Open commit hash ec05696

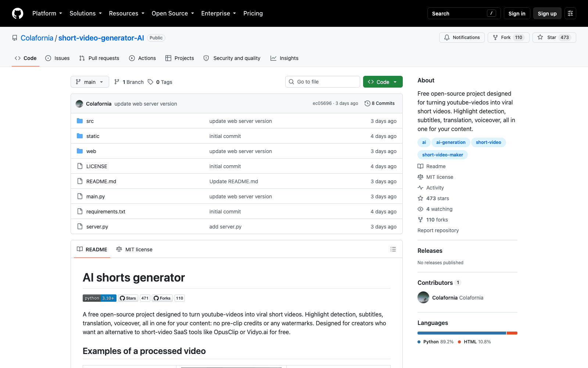(322, 103)
